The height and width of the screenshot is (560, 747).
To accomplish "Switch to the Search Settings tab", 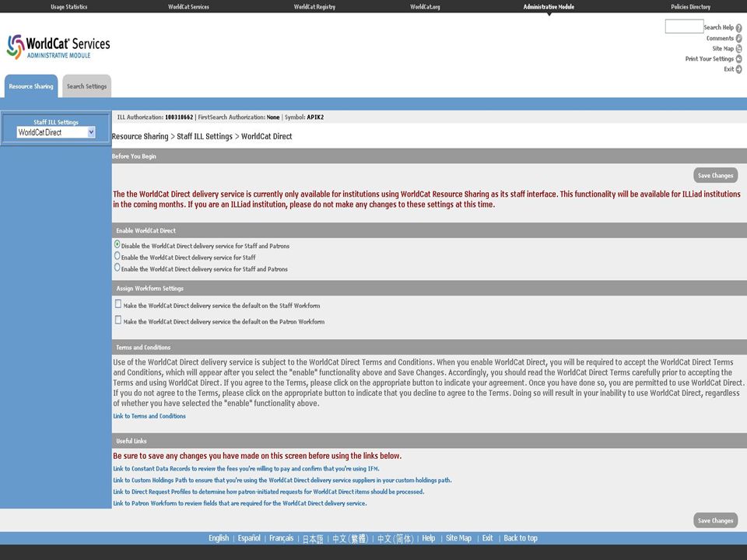I will (x=86, y=86).
